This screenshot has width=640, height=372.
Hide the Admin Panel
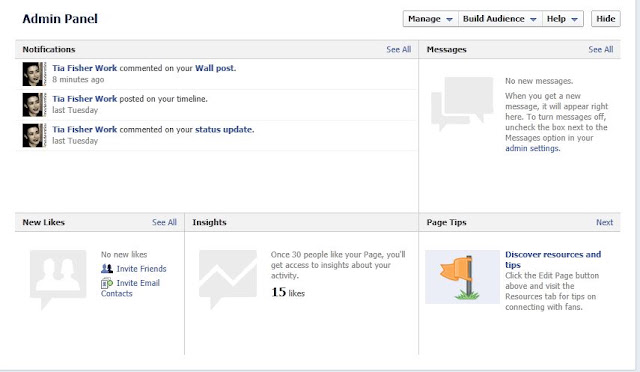[606, 19]
